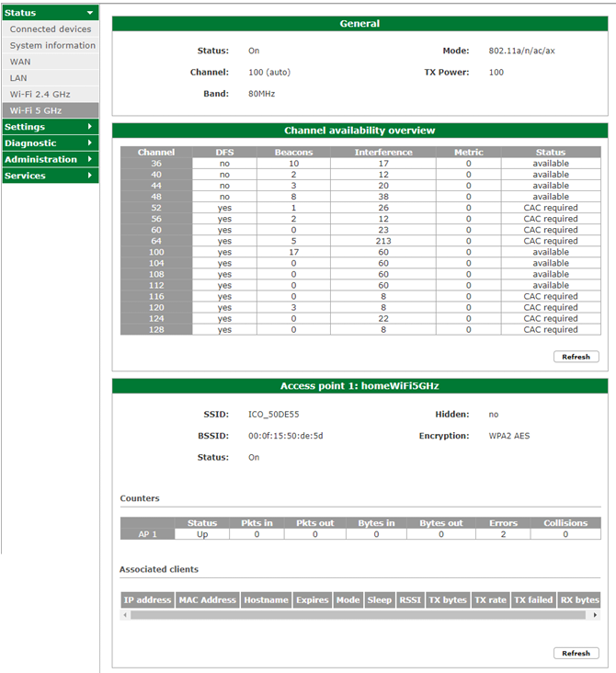Select Wi-Fi 5 GHz menu item
Image resolution: width=616 pixels, height=673 pixels.
51,110
